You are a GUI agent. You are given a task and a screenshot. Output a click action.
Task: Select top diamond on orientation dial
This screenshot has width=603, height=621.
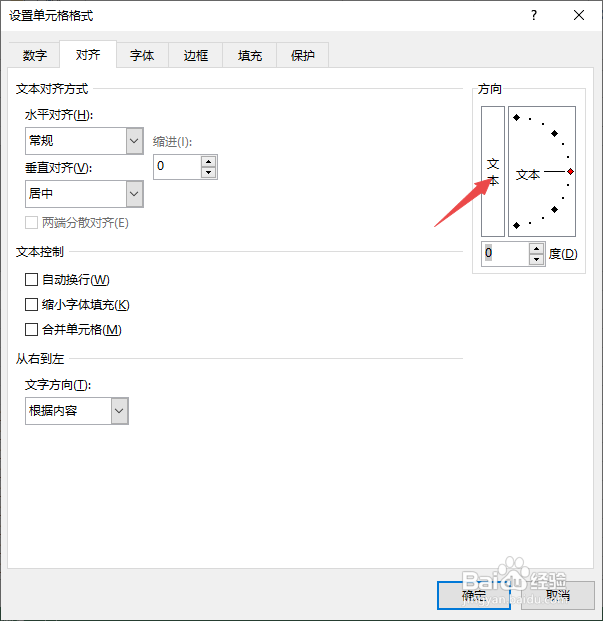pyautogui.click(x=516, y=117)
